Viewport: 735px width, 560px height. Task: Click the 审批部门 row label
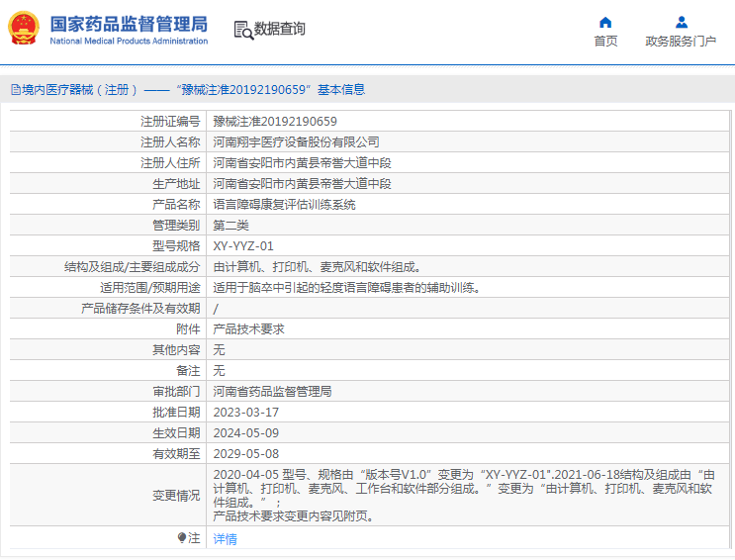click(176, 392)
